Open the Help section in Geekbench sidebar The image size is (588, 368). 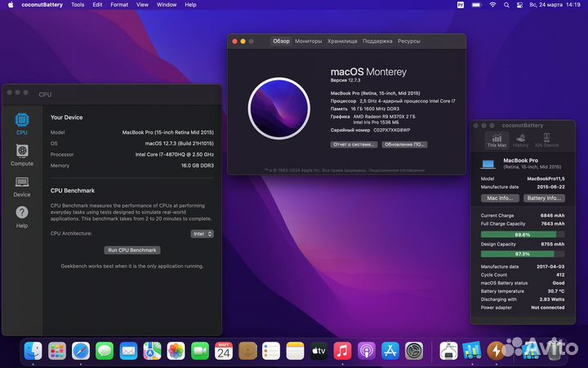tap(22, 217)
